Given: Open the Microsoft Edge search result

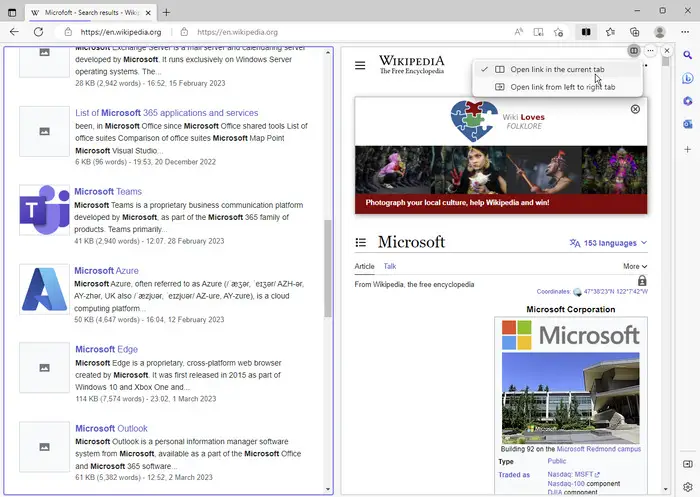Looking at the screenshot, I should [x=106, y=349].
